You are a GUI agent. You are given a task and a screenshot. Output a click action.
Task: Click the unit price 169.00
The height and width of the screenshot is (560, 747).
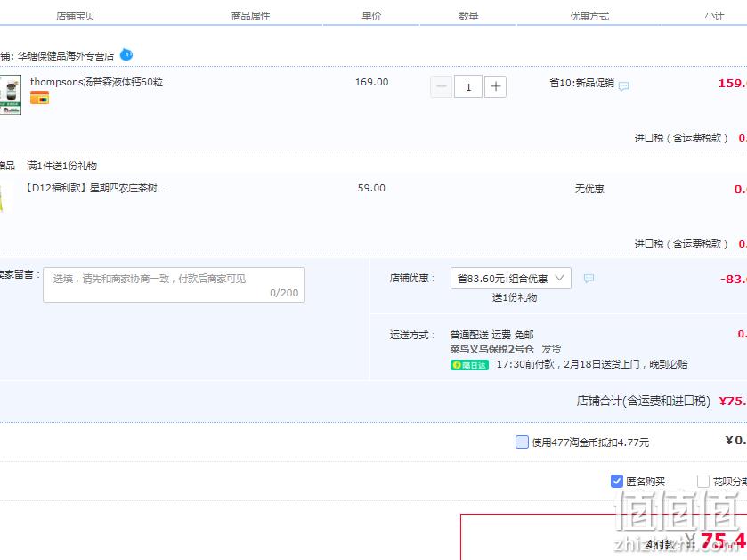(371, 82)
